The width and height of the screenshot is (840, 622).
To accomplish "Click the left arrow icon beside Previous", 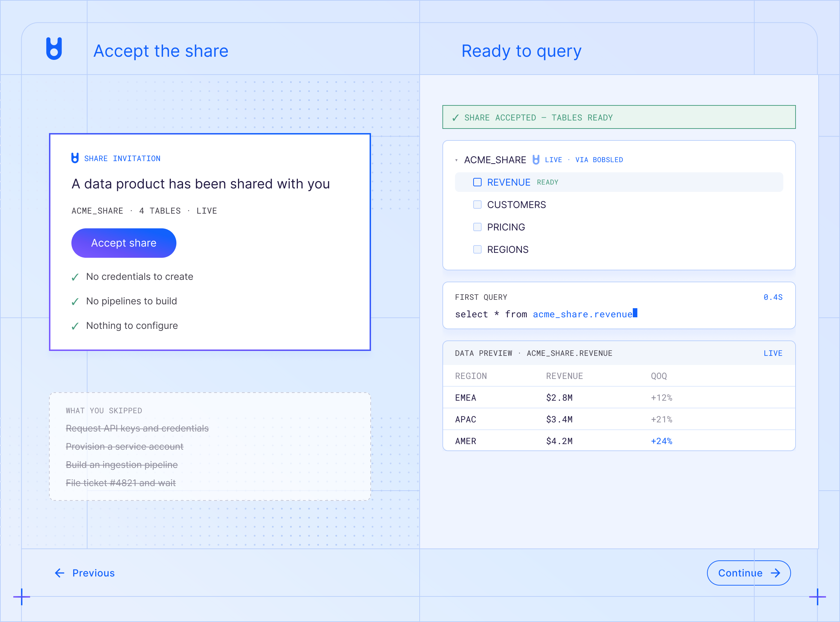I will 59,573.
